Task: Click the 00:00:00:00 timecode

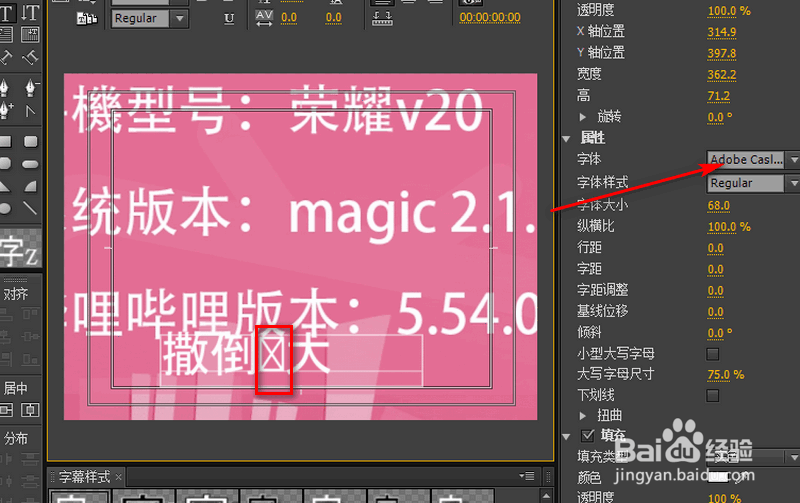Action: pos(490,17)
